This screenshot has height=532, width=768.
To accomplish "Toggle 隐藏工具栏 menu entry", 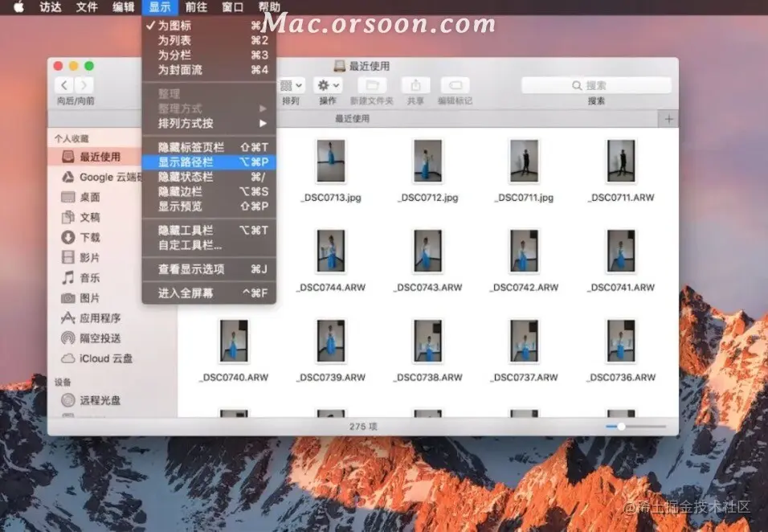I will [209, 231].
